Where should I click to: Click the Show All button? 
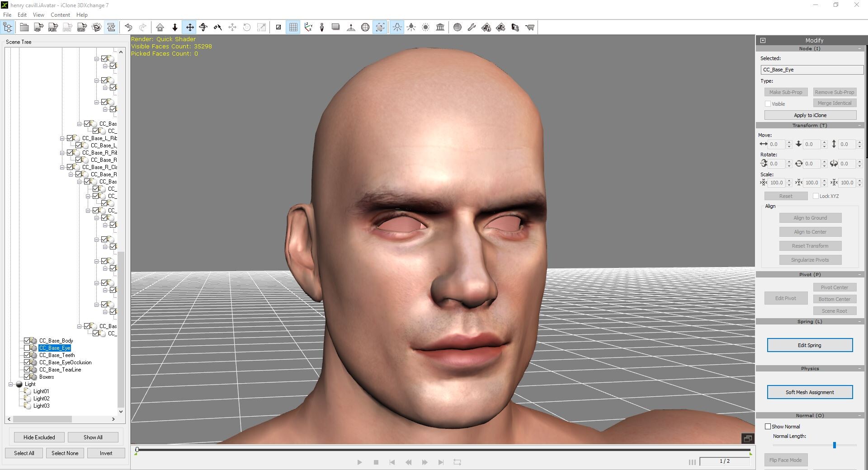pos(93,437)
